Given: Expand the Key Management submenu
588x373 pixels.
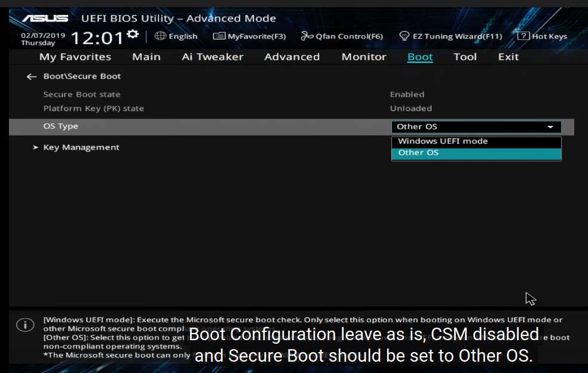Looking at the screenshot, I should tap(81, 147).
